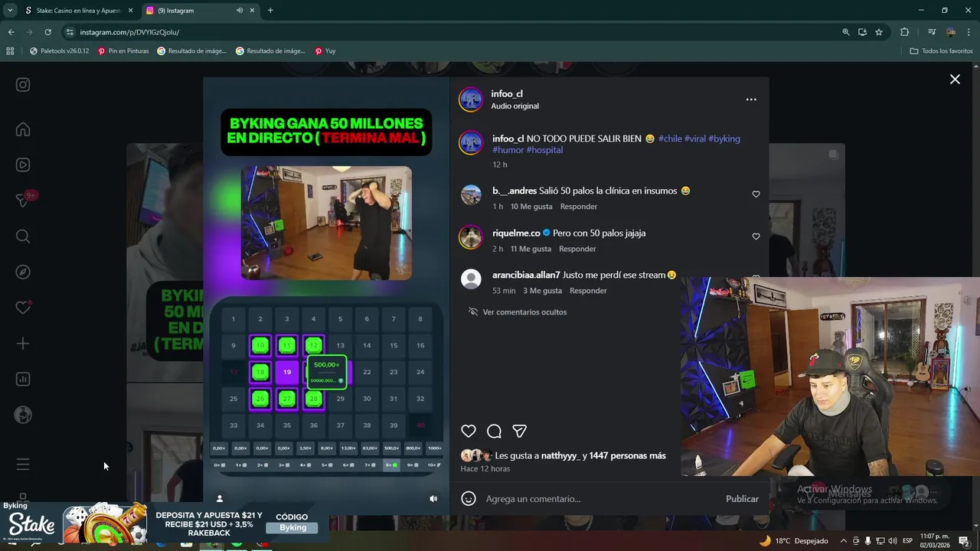
Task: Open natthyyy_ in the likes line
Action: point(560,455)
